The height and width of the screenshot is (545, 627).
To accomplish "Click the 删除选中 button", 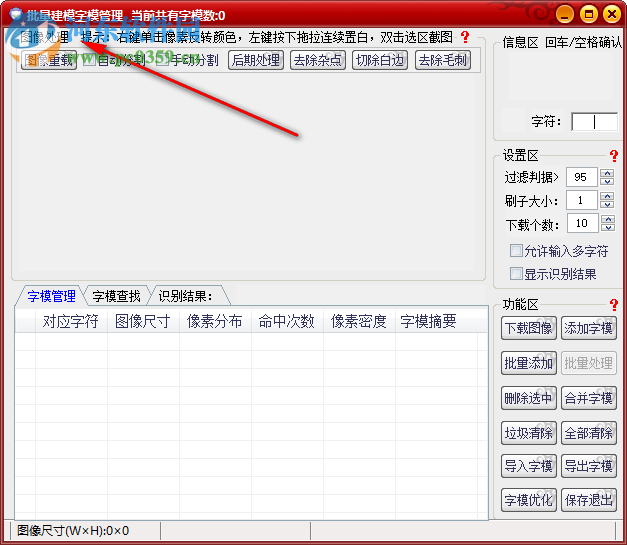I will [x=529, y=398].
